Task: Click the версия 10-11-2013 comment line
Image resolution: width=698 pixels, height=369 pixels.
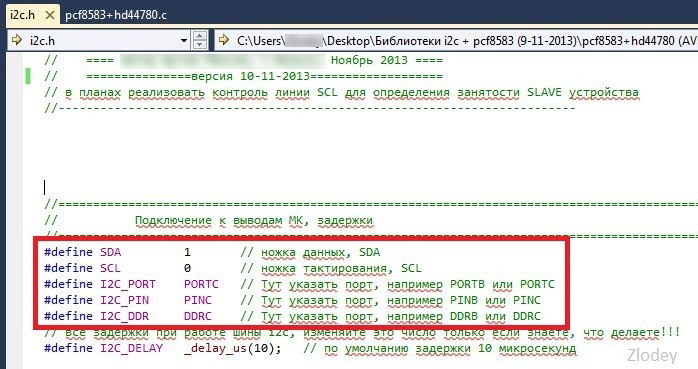Action: (x=243, y=76)
